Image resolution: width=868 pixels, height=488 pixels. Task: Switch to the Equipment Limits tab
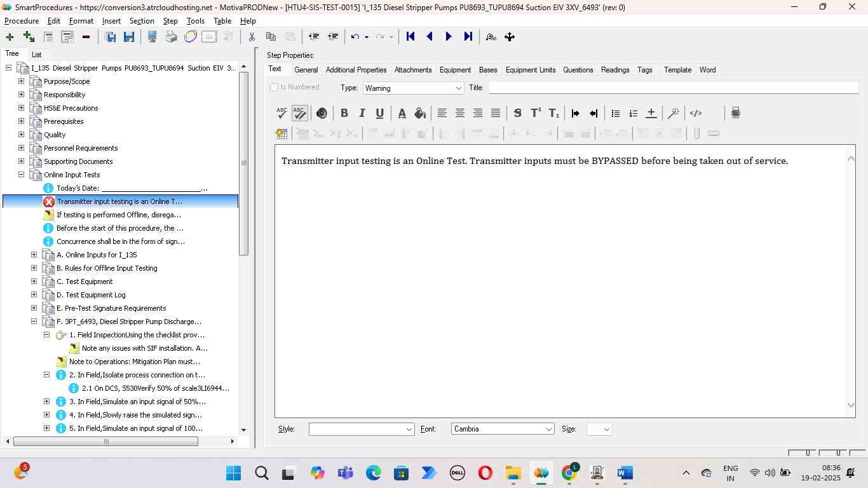point(531,70)
